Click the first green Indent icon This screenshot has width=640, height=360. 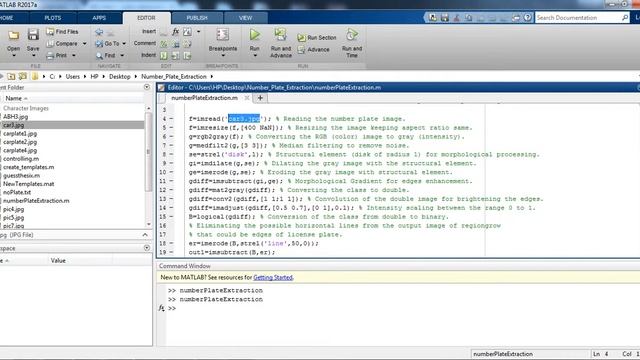pos(164,55)
